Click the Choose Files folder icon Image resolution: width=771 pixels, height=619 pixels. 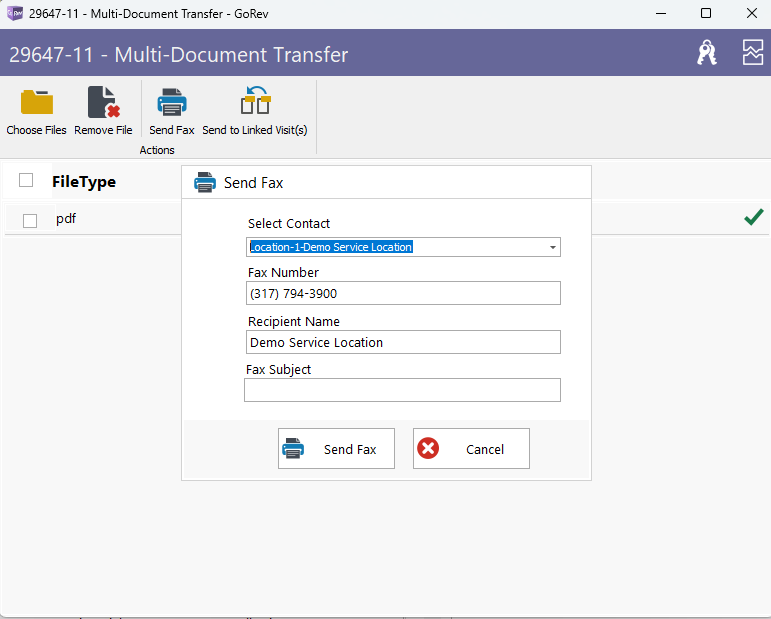pos(37,103)
